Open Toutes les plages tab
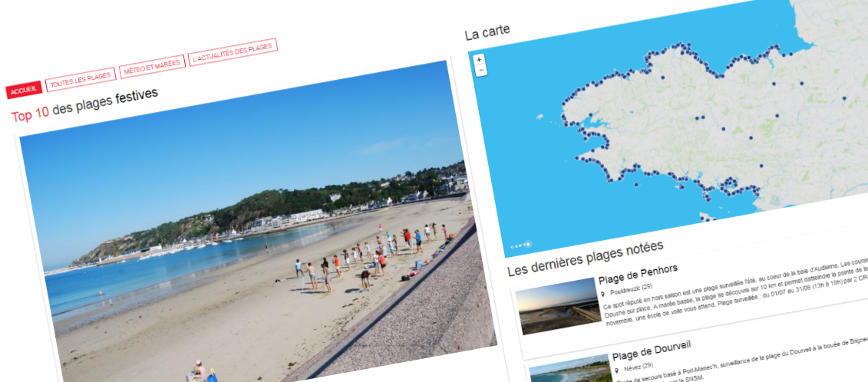Screen dimensions: 868x382 pos(81,80)
